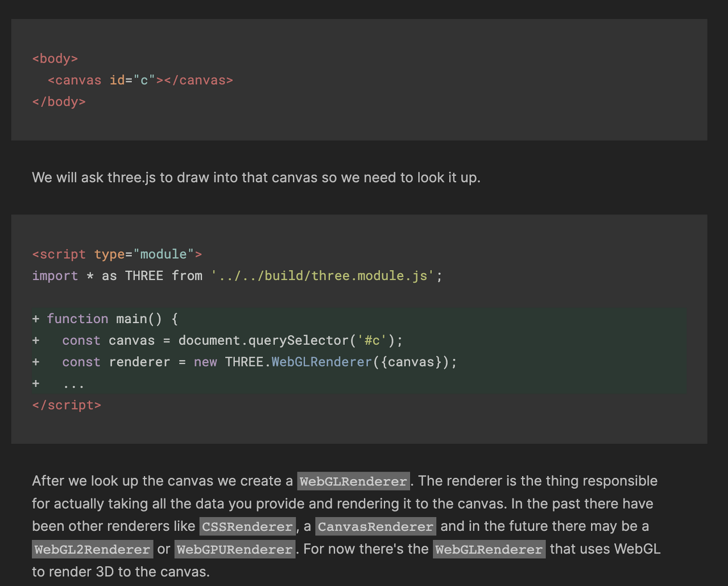Click the closing </body> tag line
The height and width of the screenshot is (586, 728).
59,102
